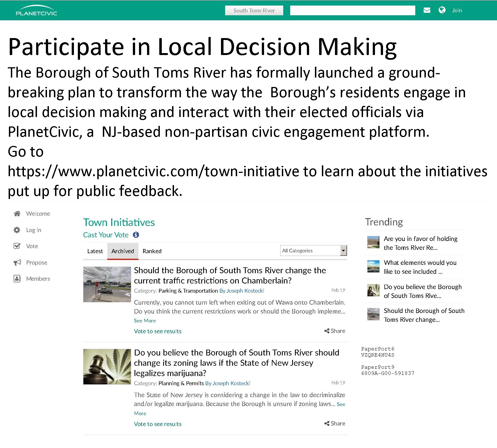Click the Vote checkmark icon
Screen dimensions: 497x448
pos(17,246)
